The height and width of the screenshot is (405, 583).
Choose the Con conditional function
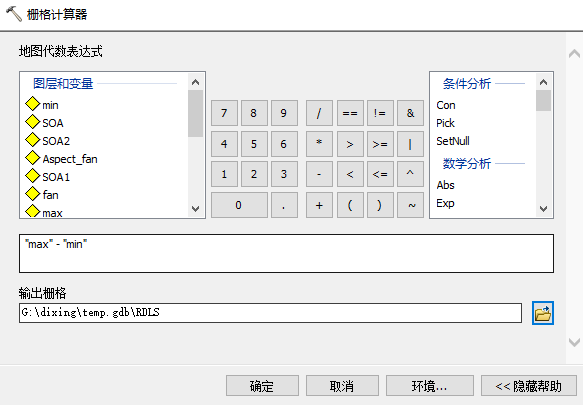click(x=446, y=105)
